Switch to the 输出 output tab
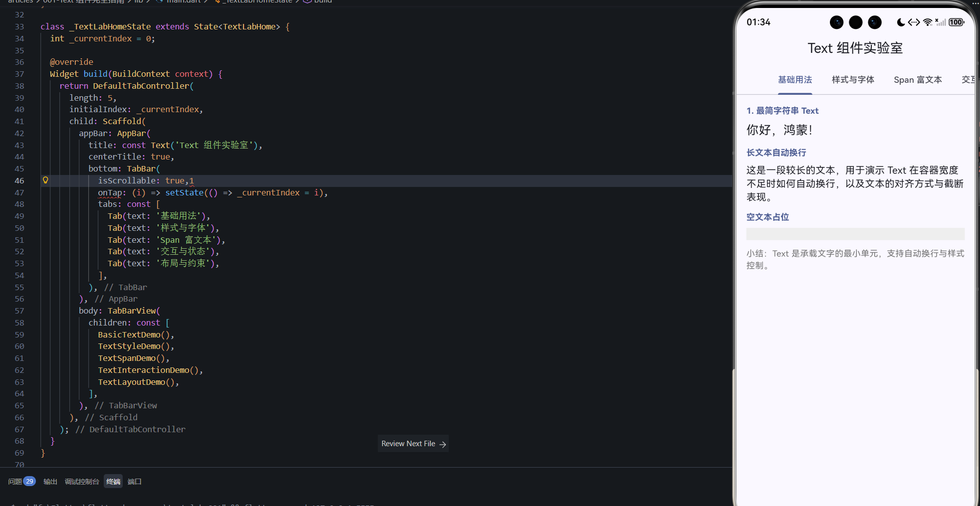The height and width of the screenshot is (506, 980). point(50,482)
